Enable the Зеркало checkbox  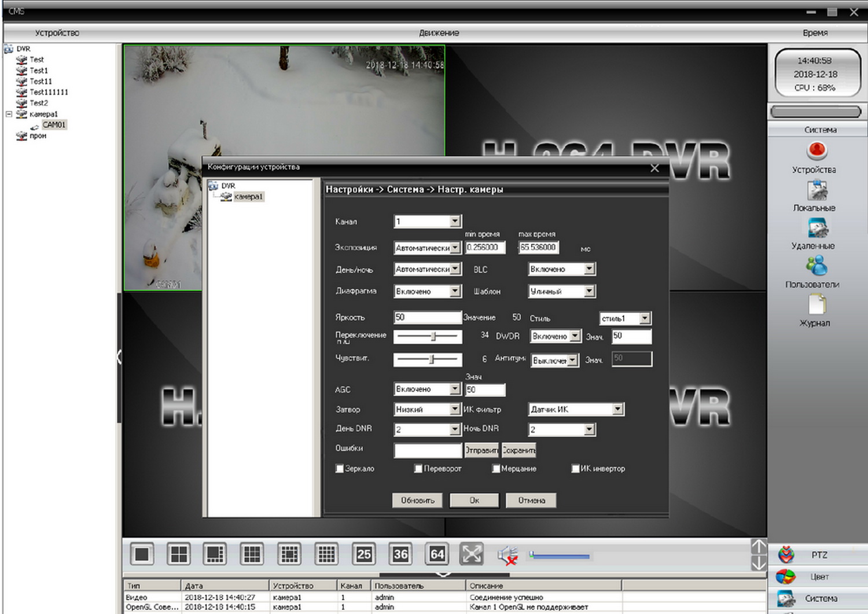point(340,469)
